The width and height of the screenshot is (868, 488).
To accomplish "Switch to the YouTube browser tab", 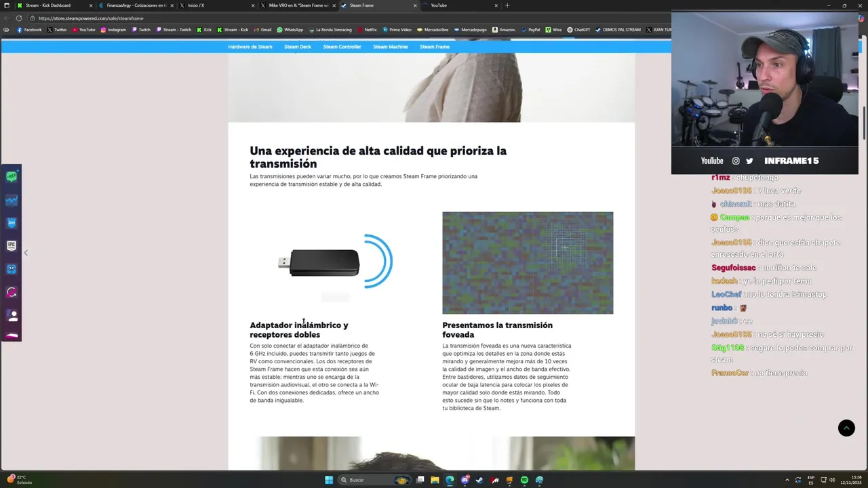I will coord(461,5).
